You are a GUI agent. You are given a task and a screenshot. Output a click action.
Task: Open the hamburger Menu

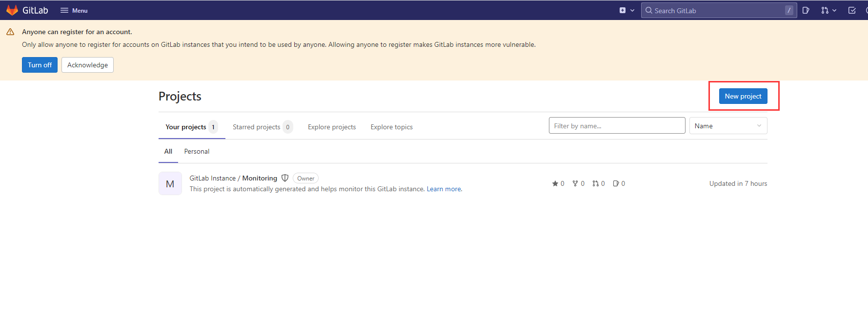pyautogui.click(x=74, y=10)
